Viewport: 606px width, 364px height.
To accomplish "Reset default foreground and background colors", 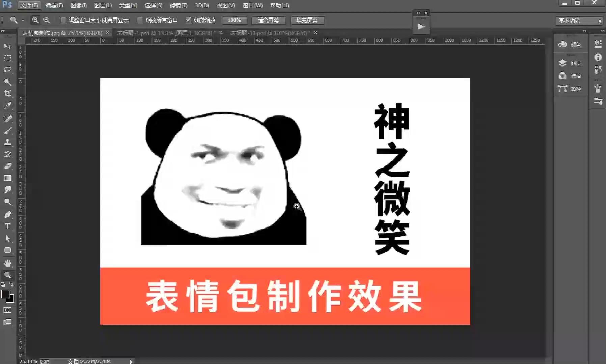I will [x=3, y=285].
